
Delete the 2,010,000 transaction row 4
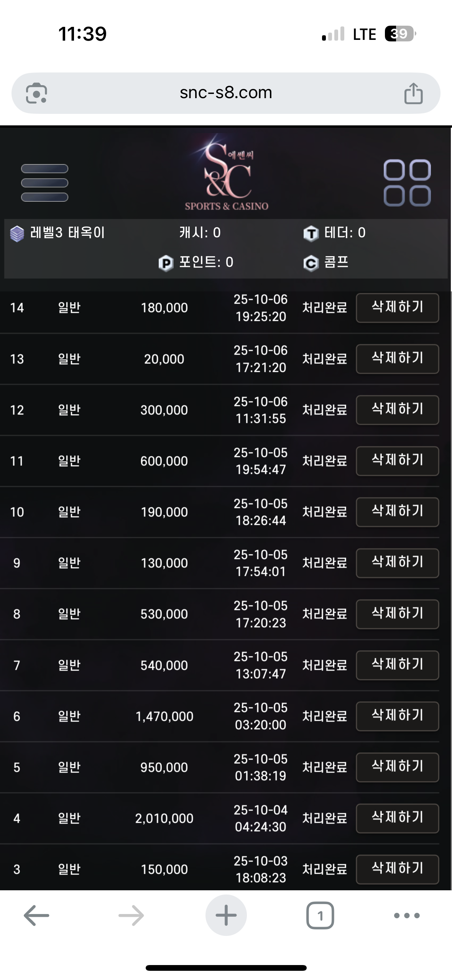[397, 818]
